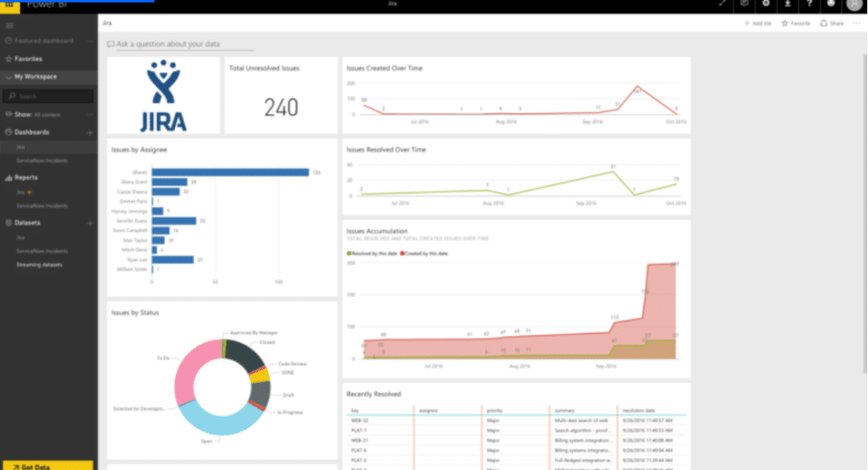Click the priority column header
868x470 pixels.
(494, 410)
